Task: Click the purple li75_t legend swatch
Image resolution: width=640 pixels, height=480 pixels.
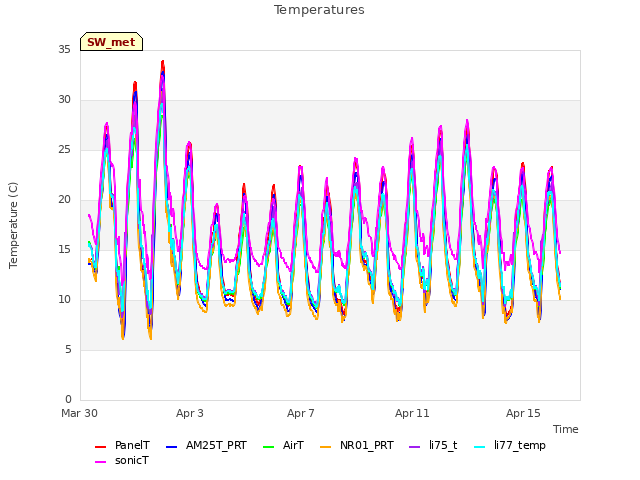Action: (x=415, y=447)
